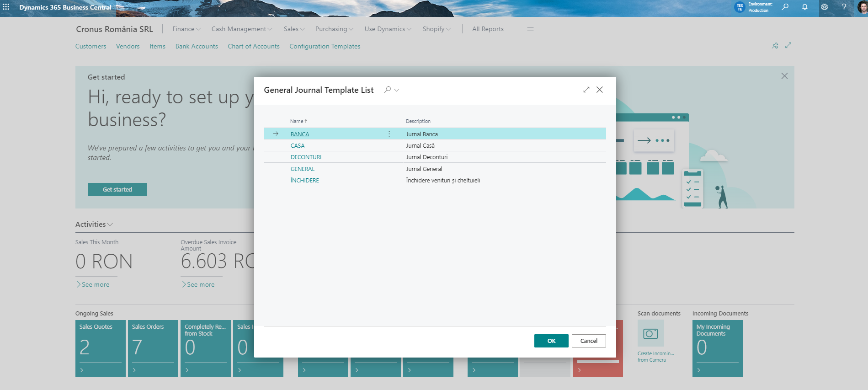This screenshot has height=390, width=868.
Task: Click the Create Incoming from Camera icon
Action: click(x=650, y=333)
